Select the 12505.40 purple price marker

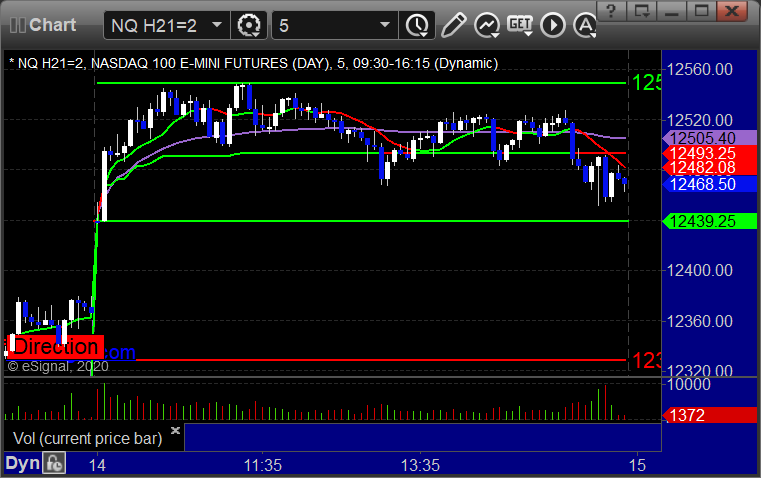pos(710,138)
